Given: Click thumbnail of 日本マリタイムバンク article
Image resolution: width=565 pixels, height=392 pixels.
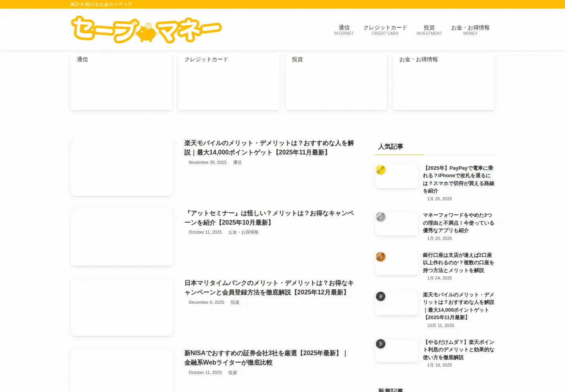Looking at the screenshot, I should [x=122, y=307].
